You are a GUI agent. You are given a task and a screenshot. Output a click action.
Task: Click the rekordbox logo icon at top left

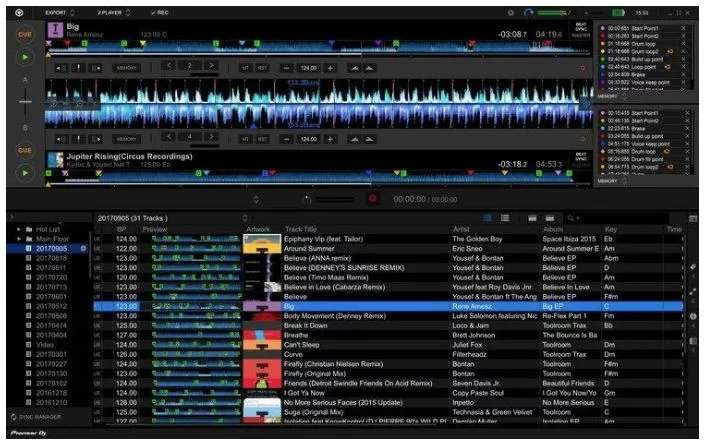[x=19, y=13]
